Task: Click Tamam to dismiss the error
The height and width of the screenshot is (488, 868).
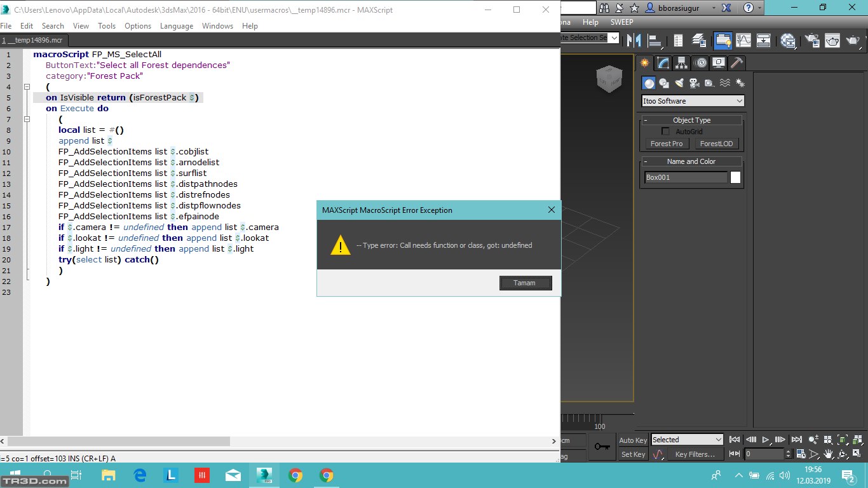Action: [x=525, y=283]
